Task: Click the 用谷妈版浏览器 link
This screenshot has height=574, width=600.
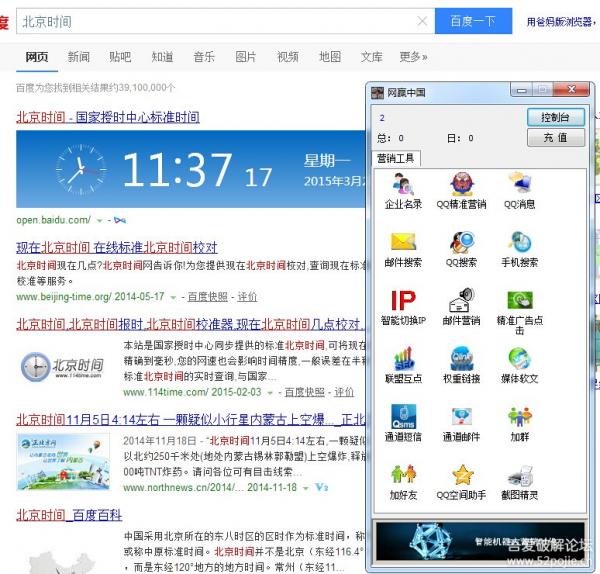Action: tap(561, 21)
